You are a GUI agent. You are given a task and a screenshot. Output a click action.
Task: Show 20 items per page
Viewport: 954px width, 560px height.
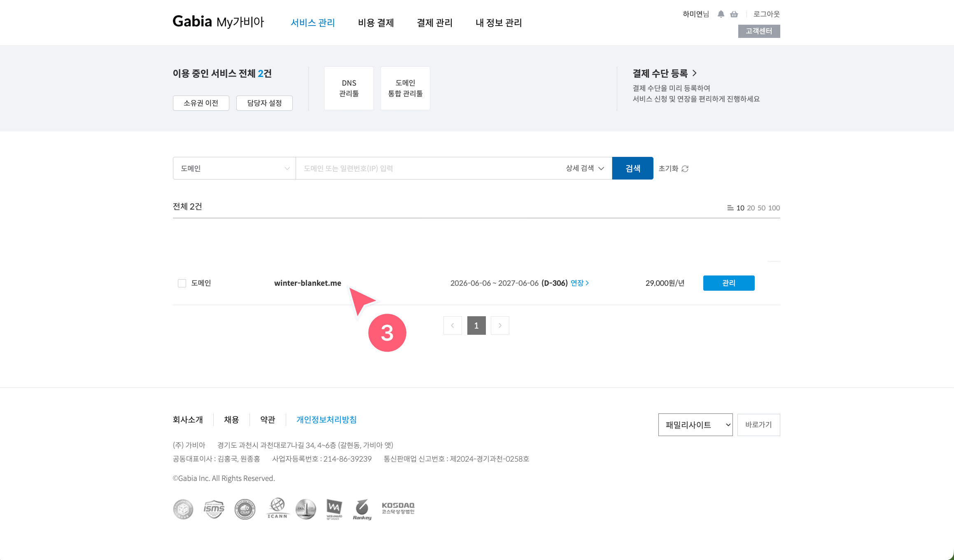click(751, 208)
